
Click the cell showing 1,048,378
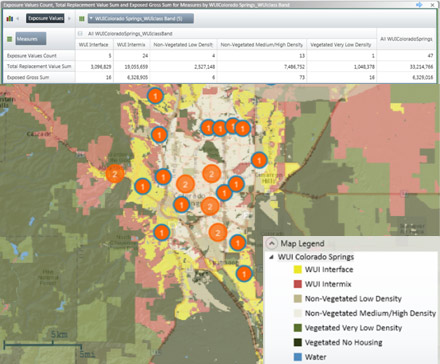[341, 67]
